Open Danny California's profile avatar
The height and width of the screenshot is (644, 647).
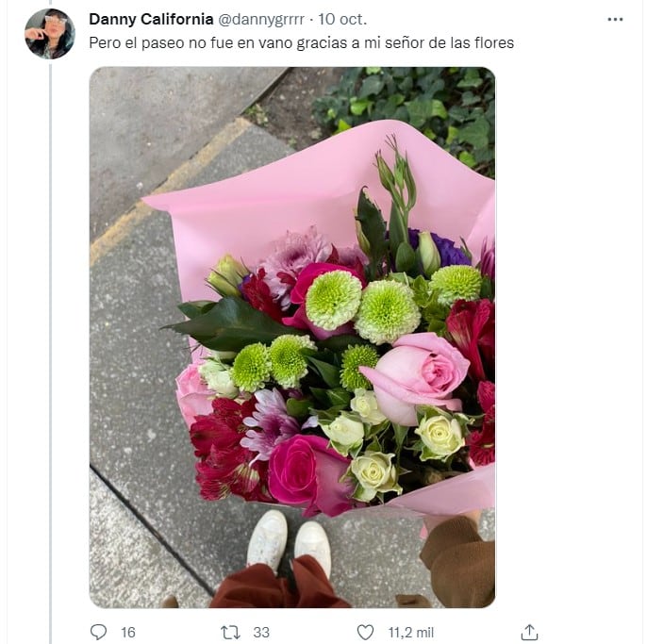[x=49, y=34]
